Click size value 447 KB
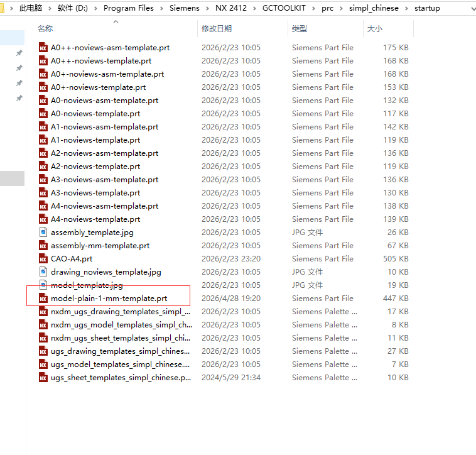476x455 pixels. coord(396,299)
